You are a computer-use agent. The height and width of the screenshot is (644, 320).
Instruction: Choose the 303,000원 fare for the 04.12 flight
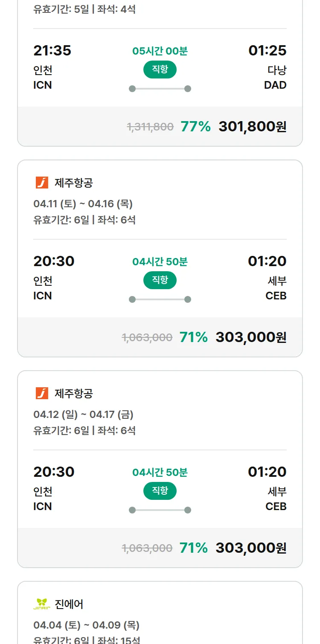click(x=251, y=548)
